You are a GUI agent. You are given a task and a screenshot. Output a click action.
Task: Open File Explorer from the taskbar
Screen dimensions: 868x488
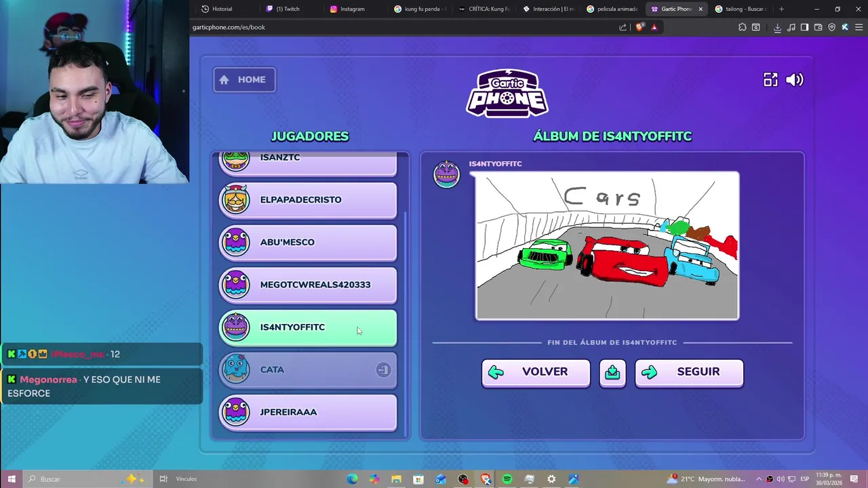pos(396,479)
